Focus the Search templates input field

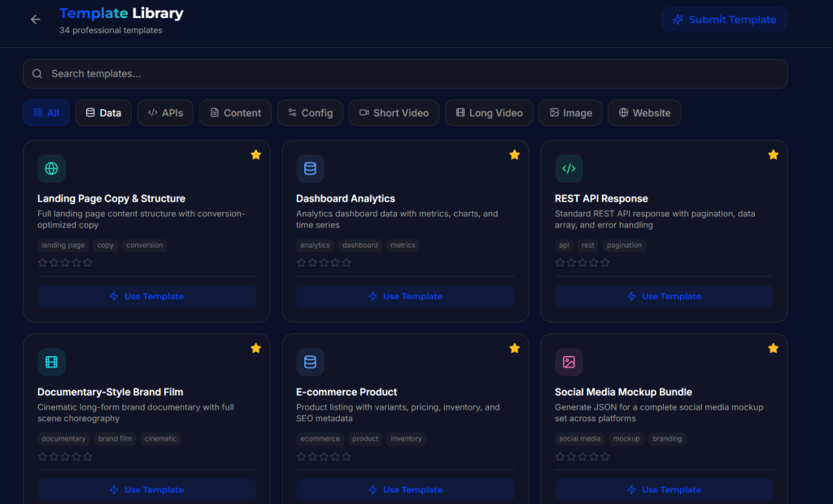pyautogui.click(x=407, y=74)
